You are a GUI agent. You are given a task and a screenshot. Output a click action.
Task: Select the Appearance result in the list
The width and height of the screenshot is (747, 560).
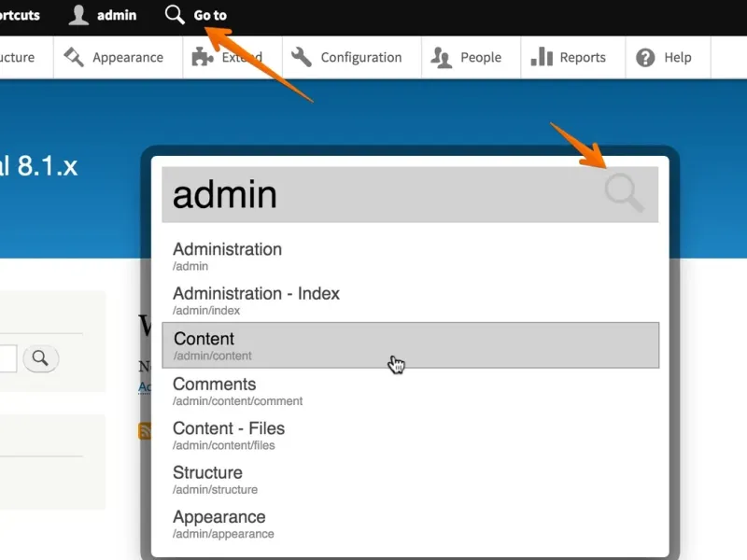410,524
